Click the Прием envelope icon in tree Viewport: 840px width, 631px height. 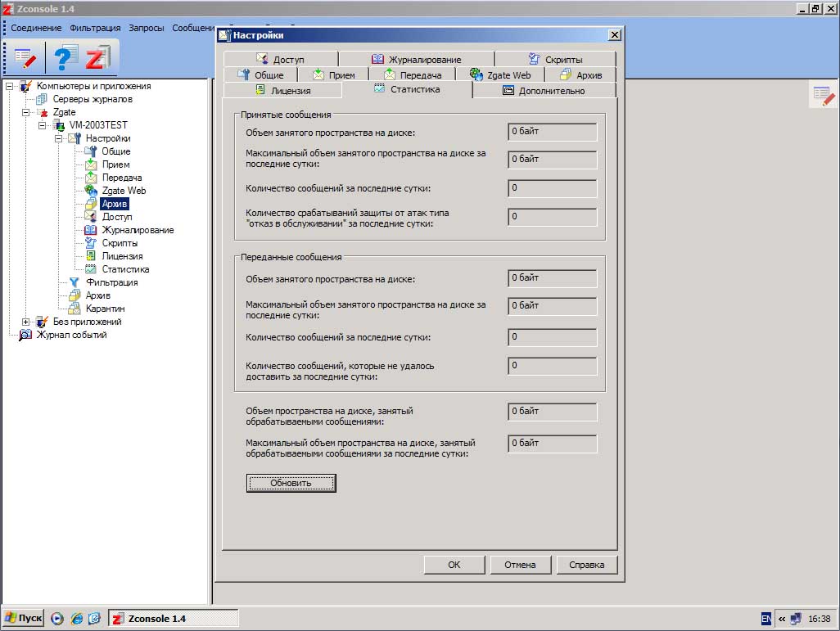pos(91,165)
